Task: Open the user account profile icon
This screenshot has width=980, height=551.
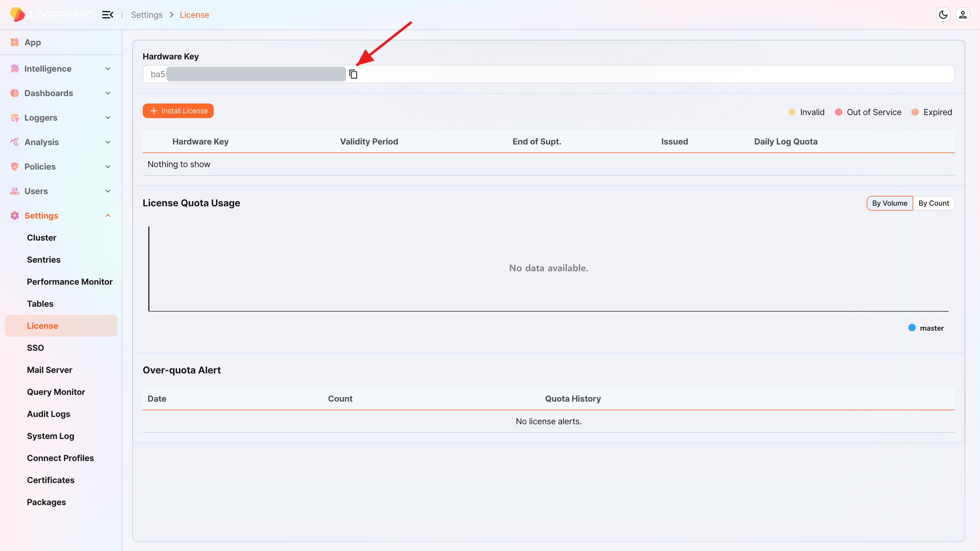Action: (x=963, y=15)
